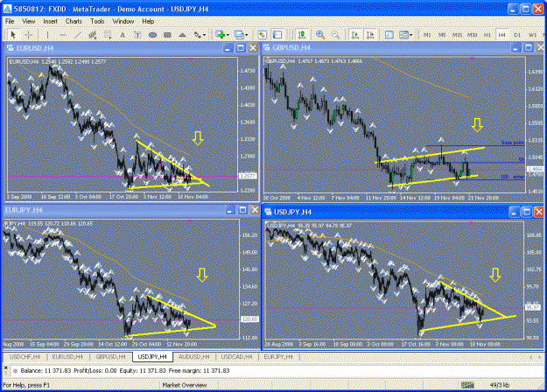Select the Crosshair tool

[29, 34]
